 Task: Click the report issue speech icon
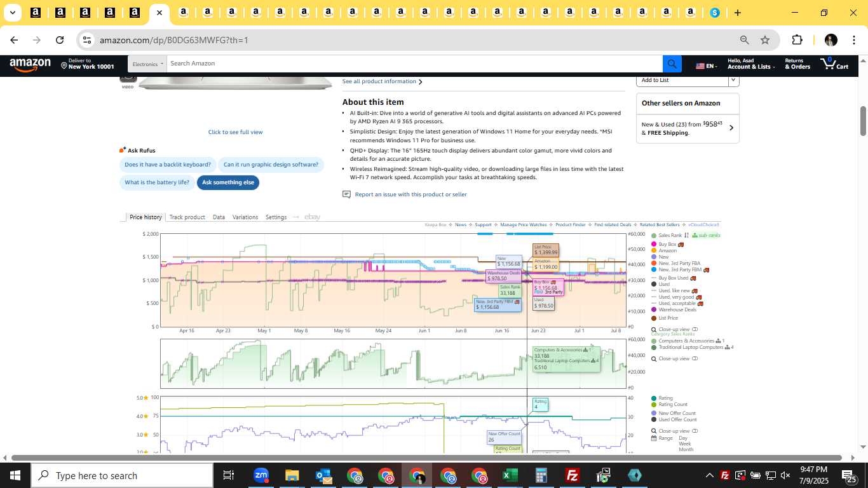[346, 194]
